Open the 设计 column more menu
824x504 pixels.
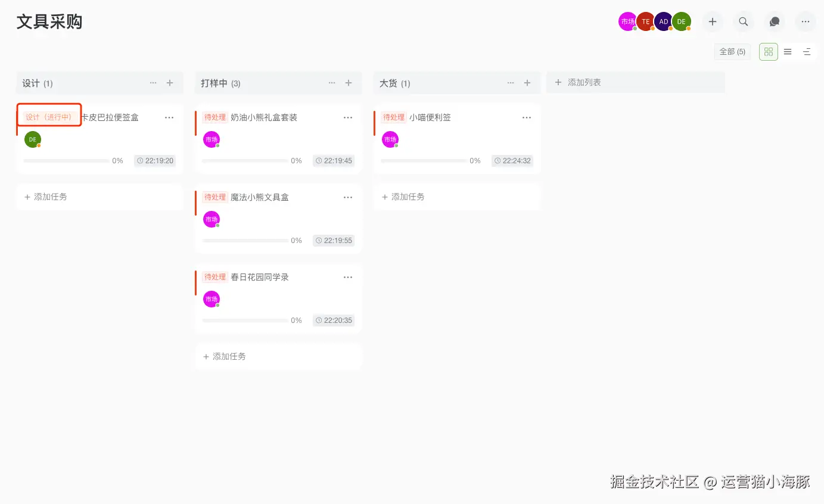pyautogui.click(x=153, y=83)
